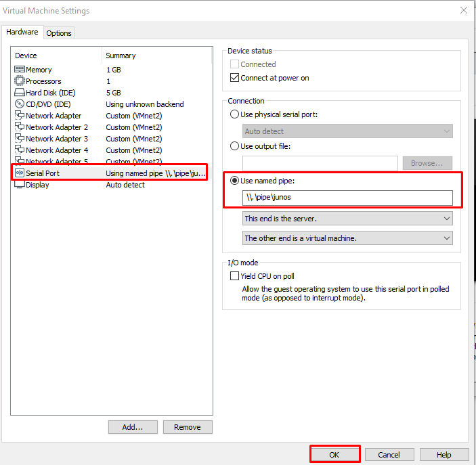Switch to the Options tab

59,33
